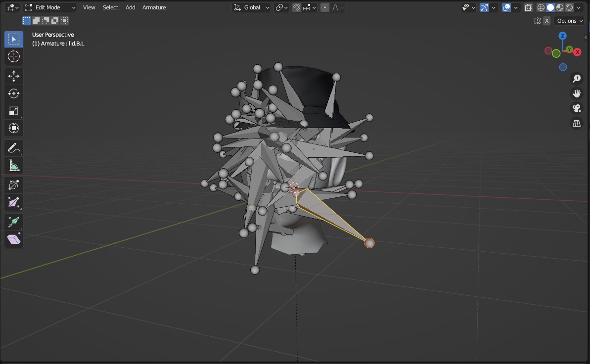
Task: Switch to wireframe viewport shading
Action: pyautogui.click(x=541, y=7)
